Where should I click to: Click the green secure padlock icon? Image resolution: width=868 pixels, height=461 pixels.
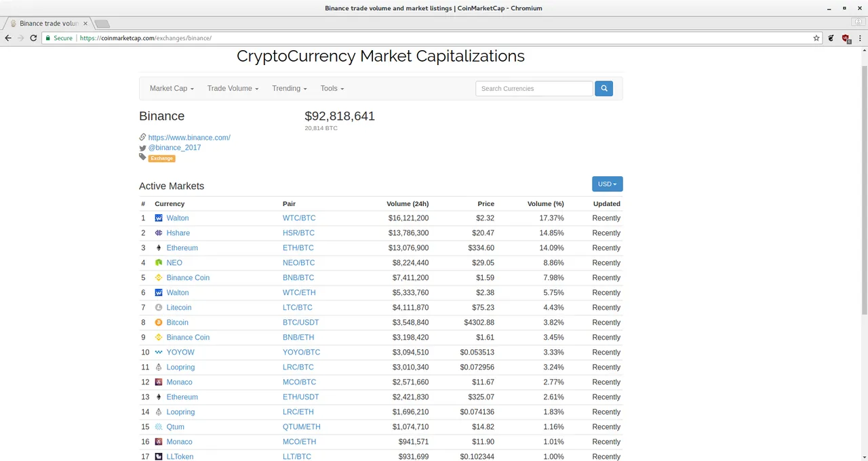47,38
